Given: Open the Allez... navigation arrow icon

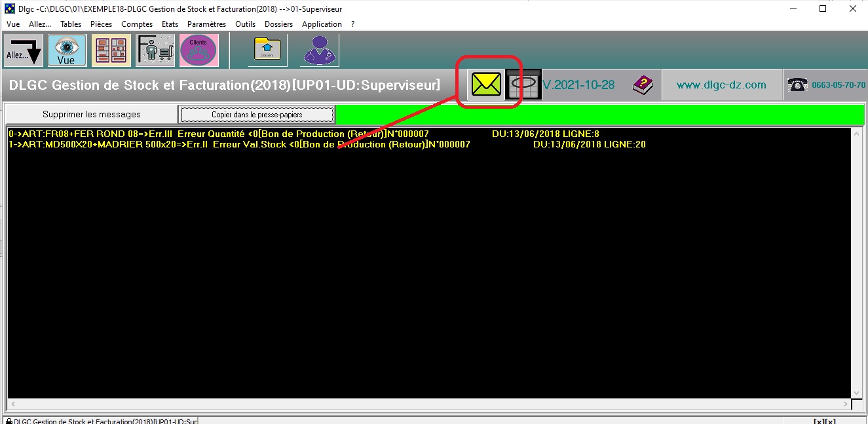Looking at the screenshot, I should [x=24, y=50].
